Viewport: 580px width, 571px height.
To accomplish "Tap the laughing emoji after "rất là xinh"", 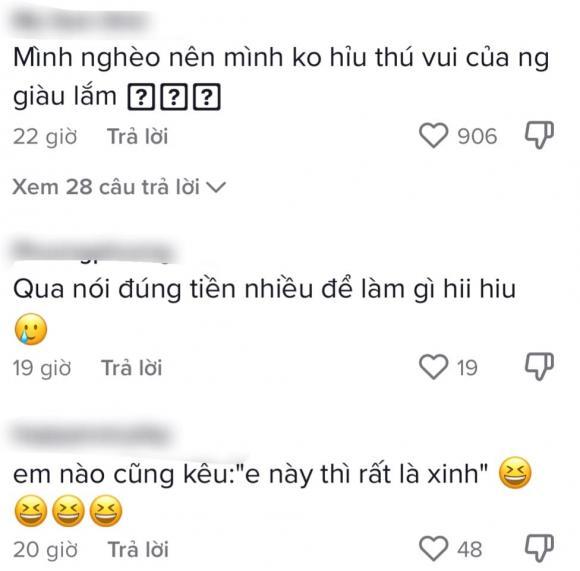I will [x=515, y=473].
